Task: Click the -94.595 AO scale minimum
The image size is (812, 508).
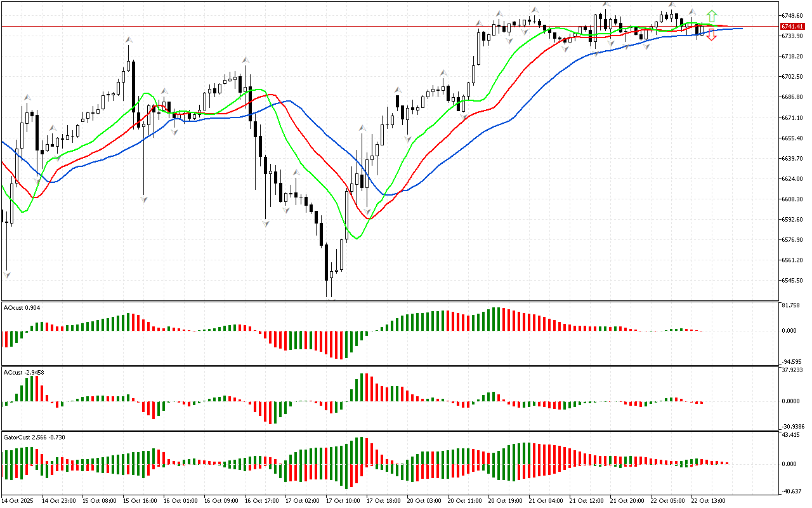Action: click(791, 362)
